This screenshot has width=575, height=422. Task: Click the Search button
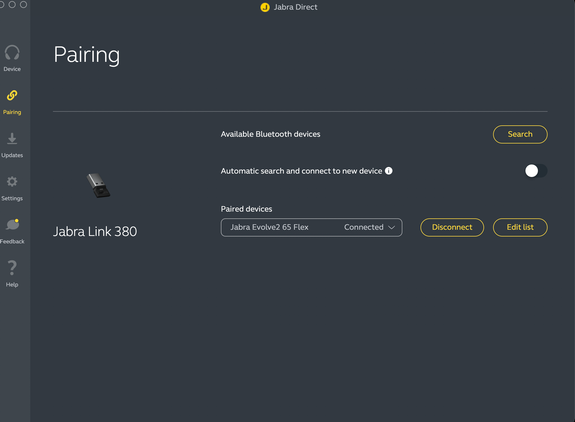pyautogui.click(x=520, y=134)
